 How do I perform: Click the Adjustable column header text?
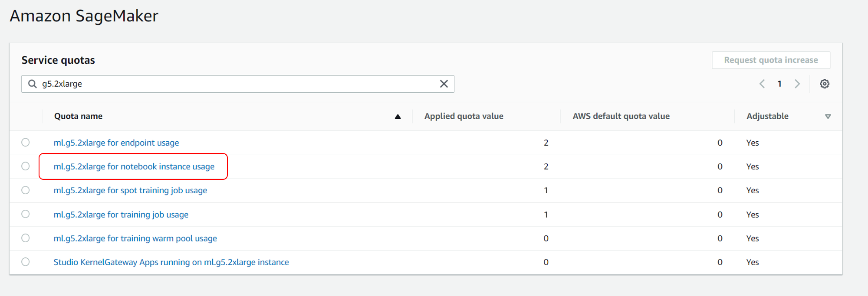click(x=767, y=116)
